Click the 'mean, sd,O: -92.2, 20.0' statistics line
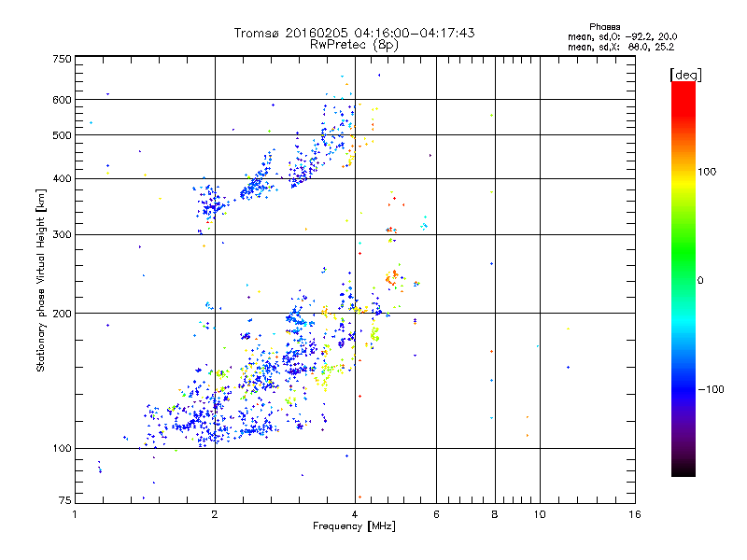Viewport: 747px width, 560px height. tap(622, 36)
